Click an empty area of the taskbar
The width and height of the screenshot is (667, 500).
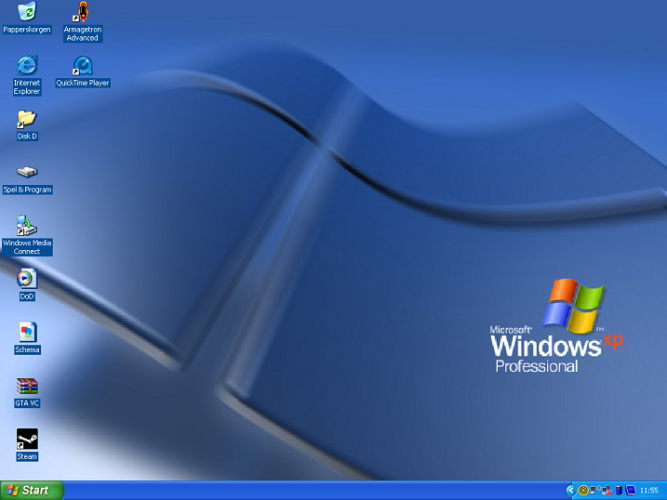[x=300, y=491]
